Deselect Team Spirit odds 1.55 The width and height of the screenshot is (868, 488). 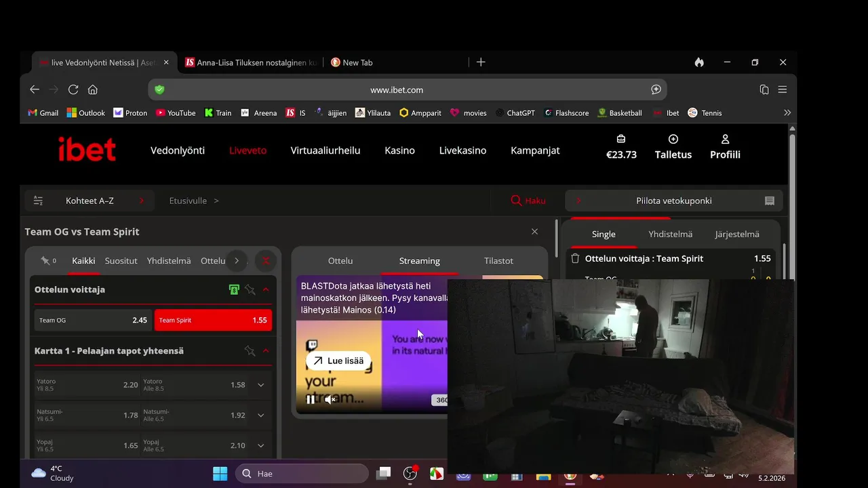pos(213,320)
